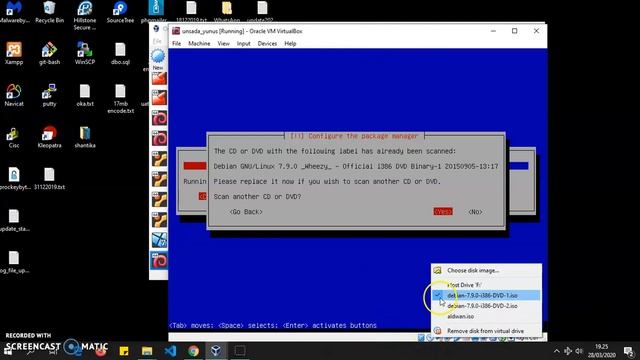Image resolution: width=640 pixels, height=360 pixels.
Task: Select the Cisc desktop shortcut
Action: tap(14, 137)
